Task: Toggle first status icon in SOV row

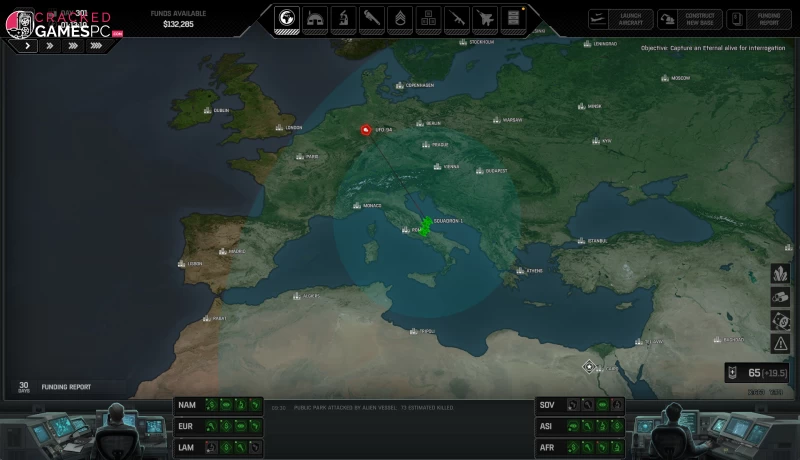Action: tap(573, 405)
